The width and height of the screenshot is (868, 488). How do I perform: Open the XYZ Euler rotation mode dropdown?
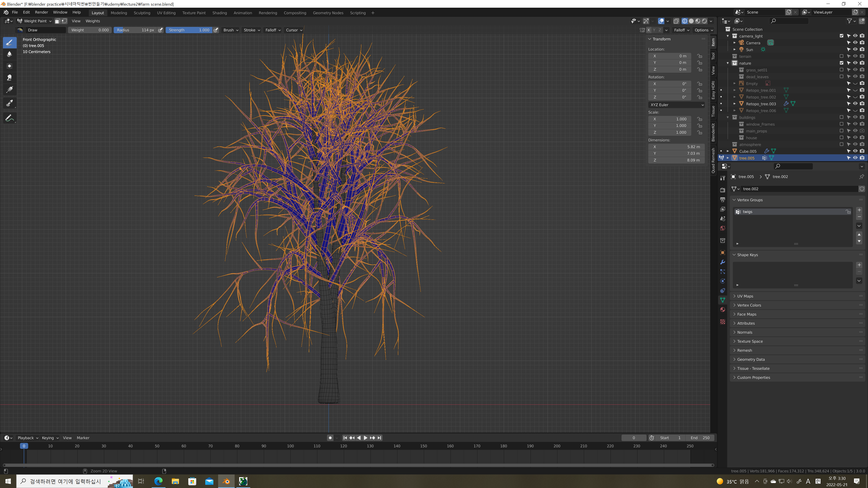676,105
